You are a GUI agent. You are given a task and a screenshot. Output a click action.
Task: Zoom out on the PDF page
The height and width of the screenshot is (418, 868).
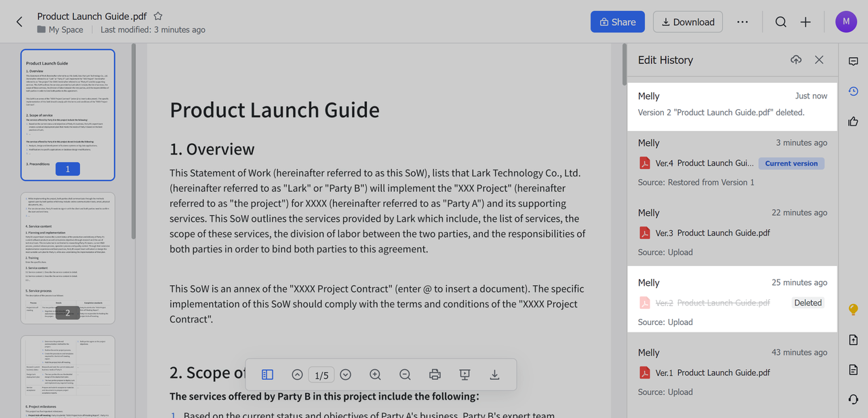[405, 375]
